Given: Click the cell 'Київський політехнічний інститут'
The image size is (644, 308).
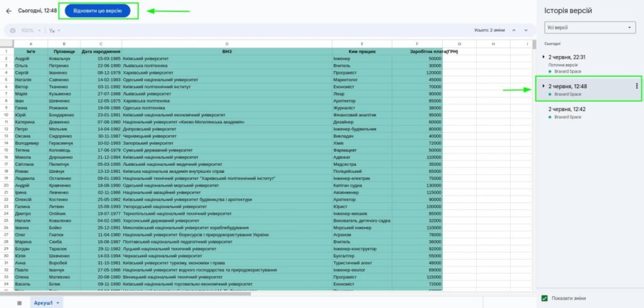Looking at the screenshot, I should pos(226,87).
